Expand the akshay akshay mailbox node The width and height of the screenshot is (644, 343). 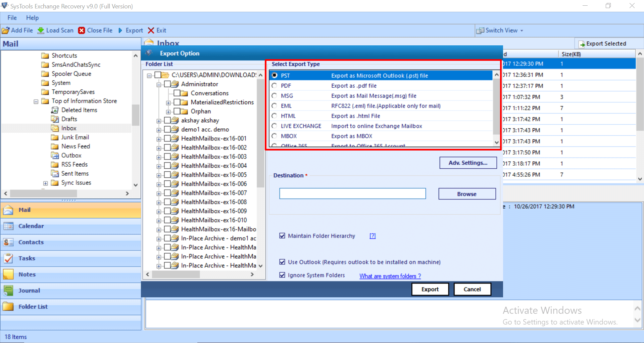point(159,121)
